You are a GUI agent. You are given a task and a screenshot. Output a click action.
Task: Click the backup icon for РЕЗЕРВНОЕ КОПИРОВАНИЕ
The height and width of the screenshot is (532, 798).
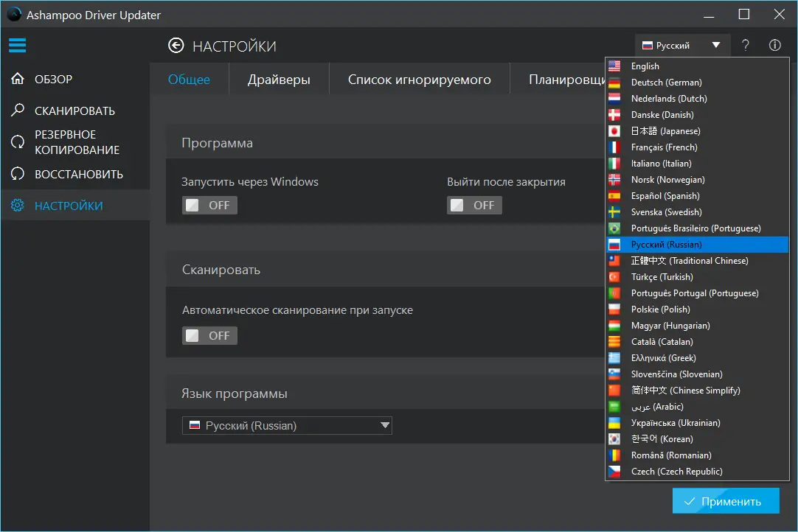tap(18, 142)
